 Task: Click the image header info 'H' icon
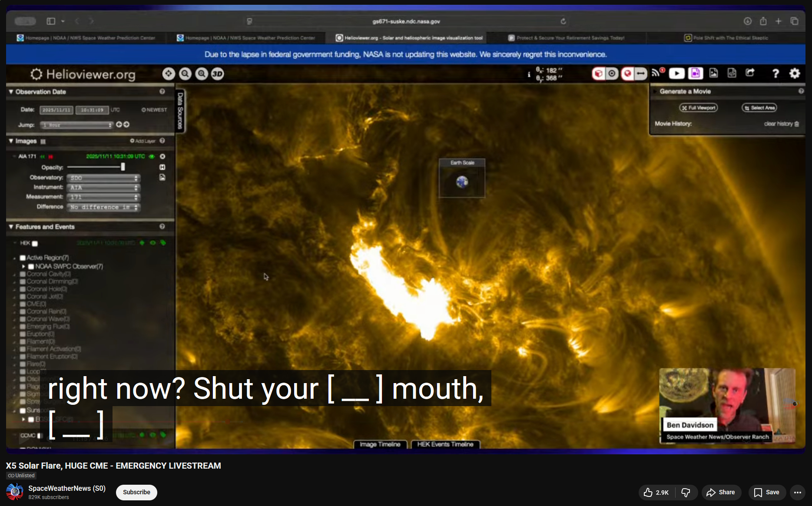[162, 167]
